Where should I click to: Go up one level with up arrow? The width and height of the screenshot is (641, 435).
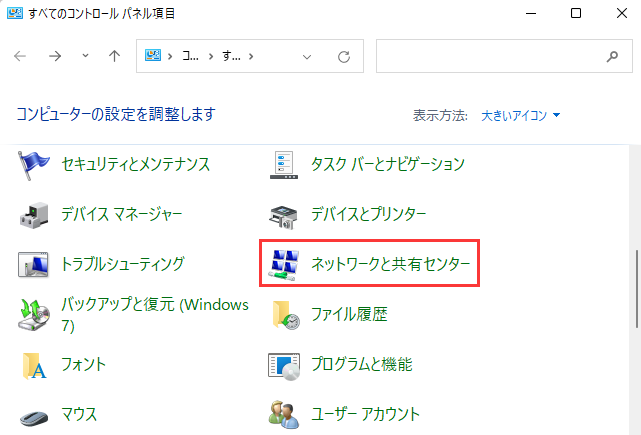114,56
